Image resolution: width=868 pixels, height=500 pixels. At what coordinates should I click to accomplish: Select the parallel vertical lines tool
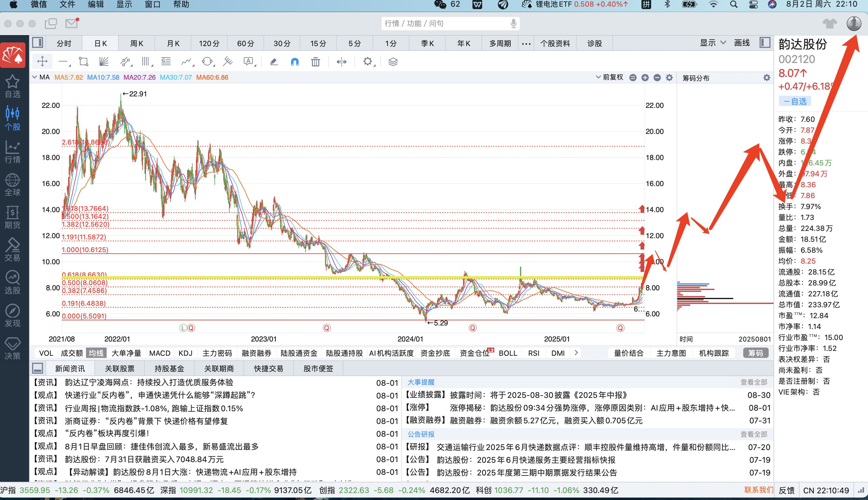tap(145, 62)
